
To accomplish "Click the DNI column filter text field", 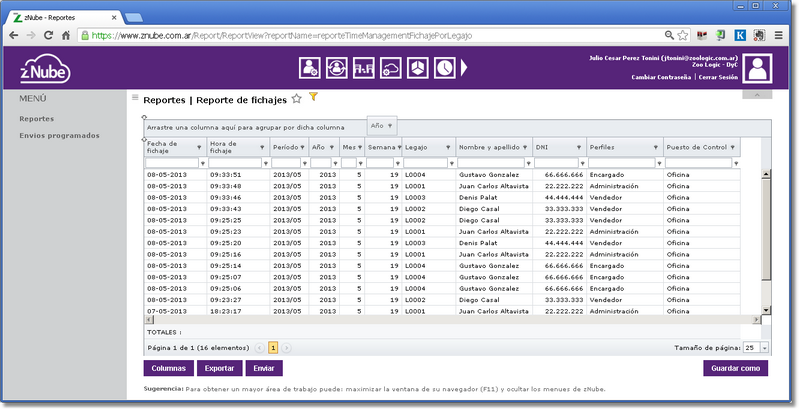I will pyautogui.click(x=556, y=163).
